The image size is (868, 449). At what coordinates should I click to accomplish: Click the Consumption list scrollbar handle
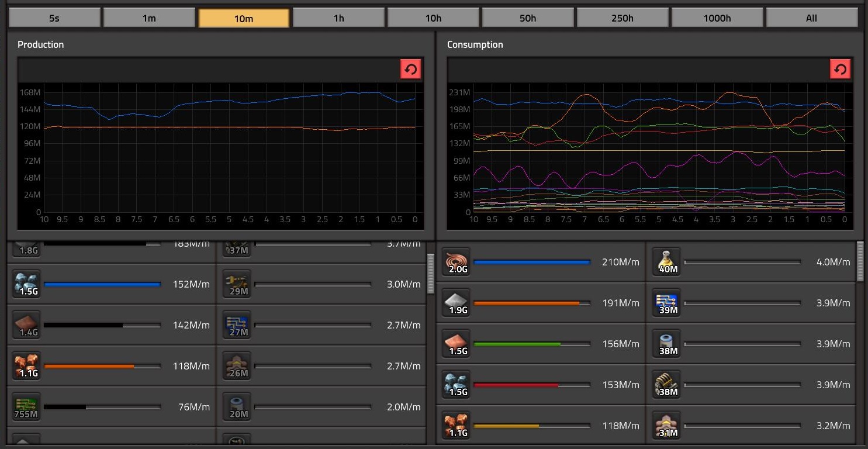[x=860, y=261]
